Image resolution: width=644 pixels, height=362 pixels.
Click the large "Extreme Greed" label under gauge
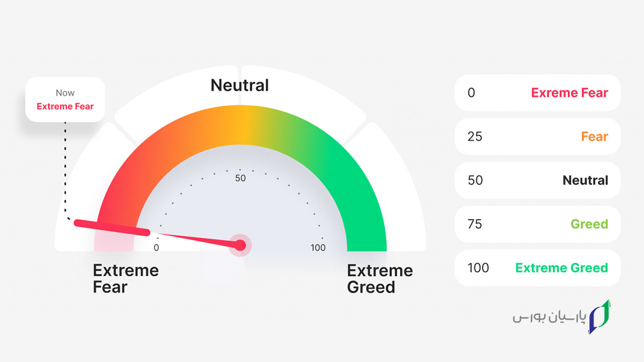(x=379, y=278)
